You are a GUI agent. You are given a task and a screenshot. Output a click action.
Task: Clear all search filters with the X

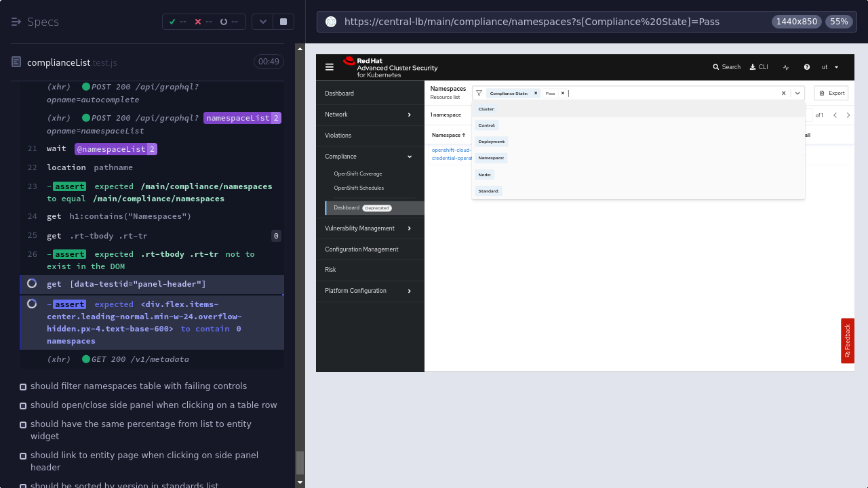point(784,94)
